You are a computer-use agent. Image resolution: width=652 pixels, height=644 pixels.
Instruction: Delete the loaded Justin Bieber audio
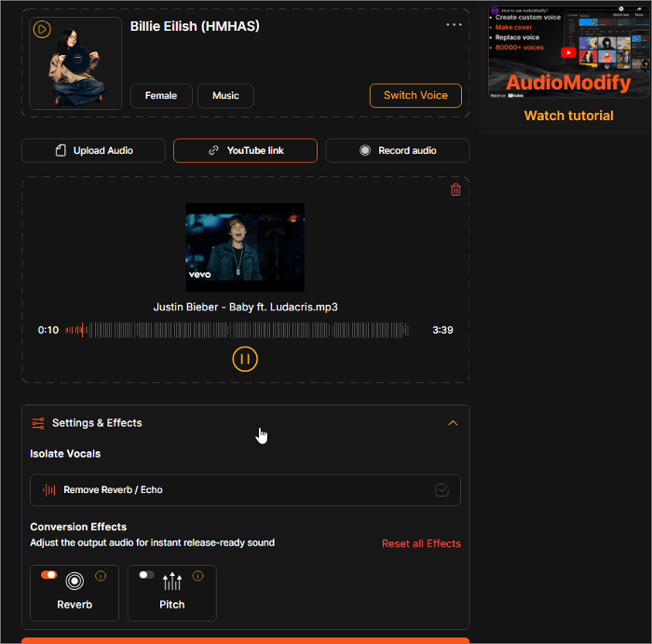(455, 190)
